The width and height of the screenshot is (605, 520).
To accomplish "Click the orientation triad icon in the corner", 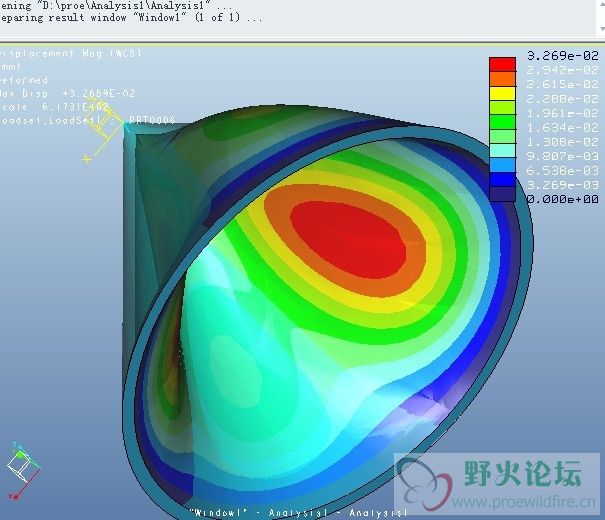I will click(x=24, y=471).
